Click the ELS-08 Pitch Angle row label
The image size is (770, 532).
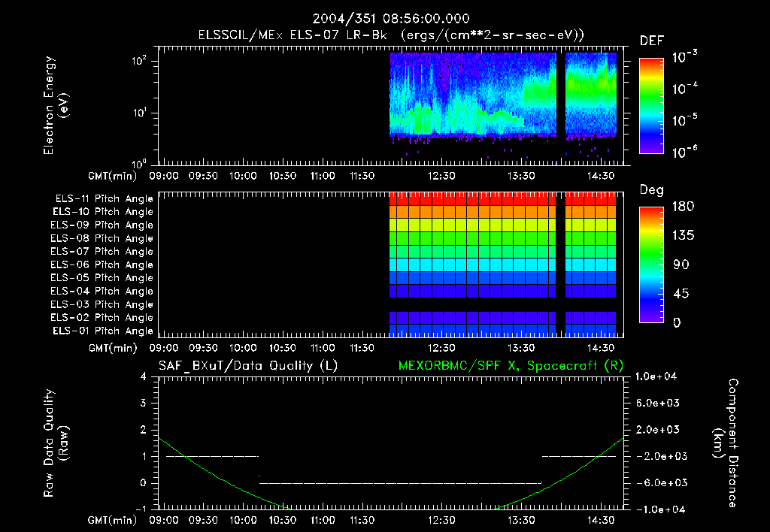(x=102, y=238)
